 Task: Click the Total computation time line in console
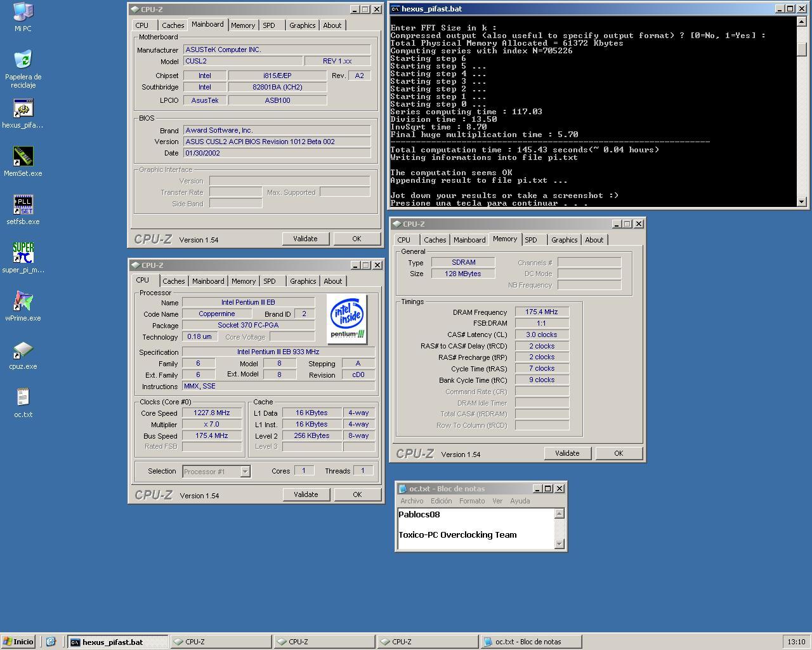point(525,150)
